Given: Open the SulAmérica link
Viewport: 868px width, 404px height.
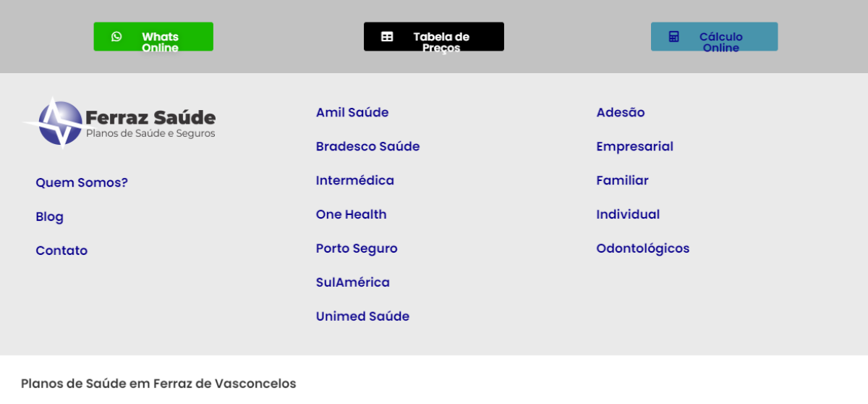Looking at the screenshot, I should coord(353,282).
